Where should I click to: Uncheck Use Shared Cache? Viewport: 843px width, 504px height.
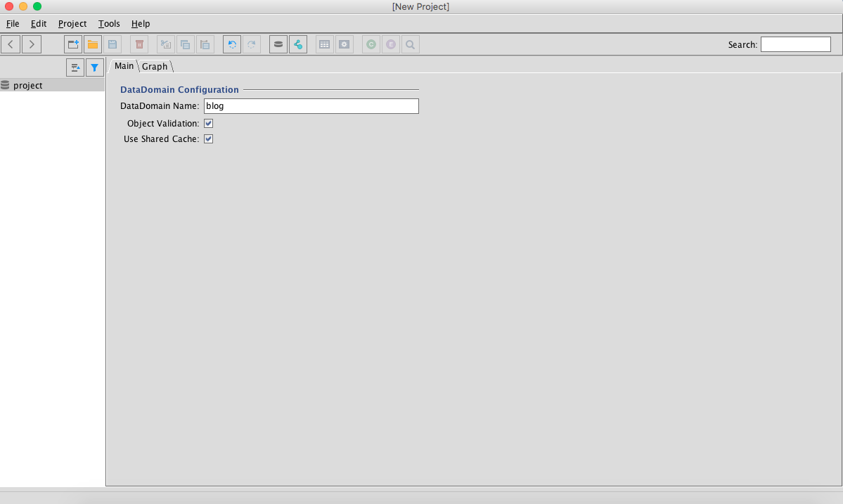click(209, 139)
